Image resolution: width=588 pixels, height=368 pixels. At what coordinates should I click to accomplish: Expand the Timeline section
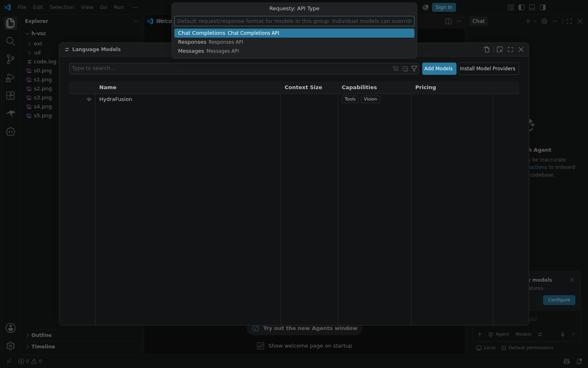click(43, 347)
